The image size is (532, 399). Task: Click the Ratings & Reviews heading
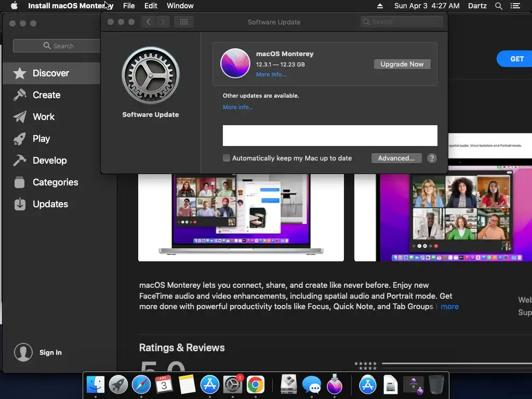coord(182,348)
